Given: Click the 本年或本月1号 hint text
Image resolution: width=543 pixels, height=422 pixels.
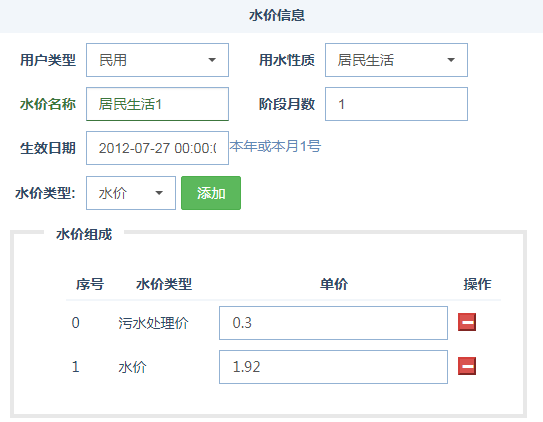Looking at the screenshot, I should click(275, 146).
